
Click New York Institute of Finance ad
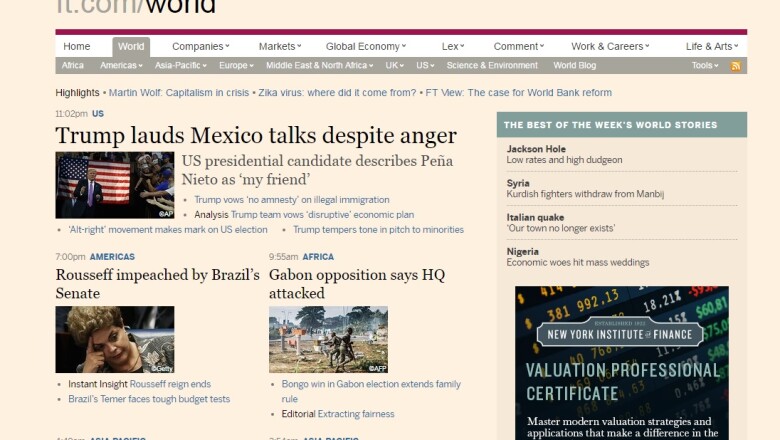[x=622, y=363]
